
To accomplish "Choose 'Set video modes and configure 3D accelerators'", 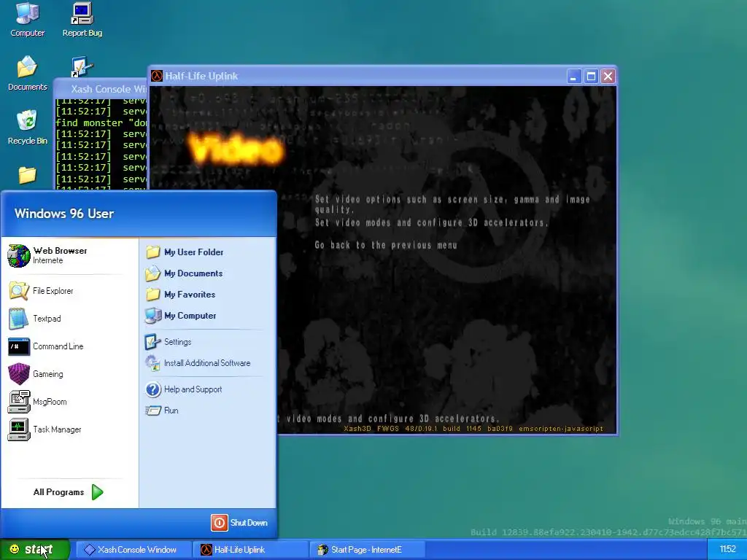I will pos(431,222).
